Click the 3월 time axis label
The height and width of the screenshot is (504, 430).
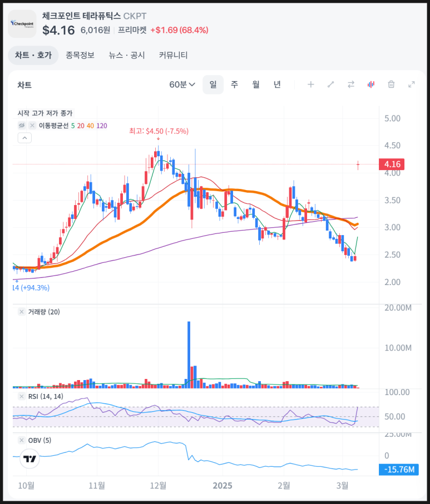(343, 485)
